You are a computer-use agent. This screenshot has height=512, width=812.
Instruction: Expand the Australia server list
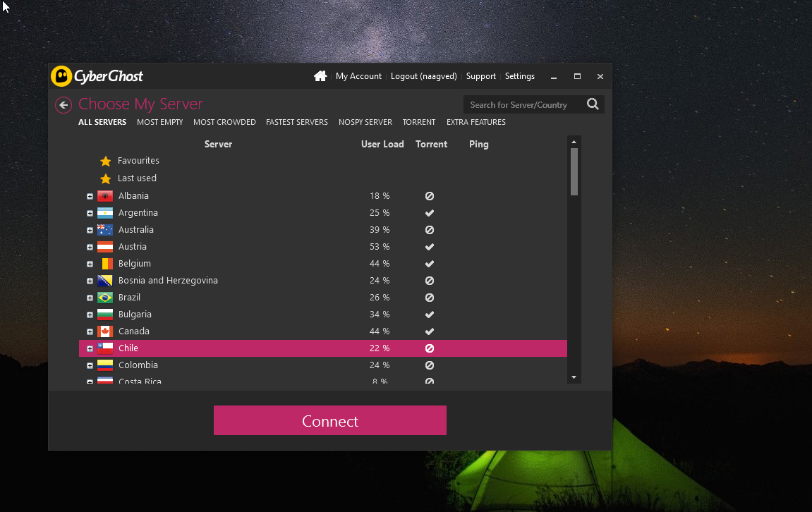pos(90,231)
